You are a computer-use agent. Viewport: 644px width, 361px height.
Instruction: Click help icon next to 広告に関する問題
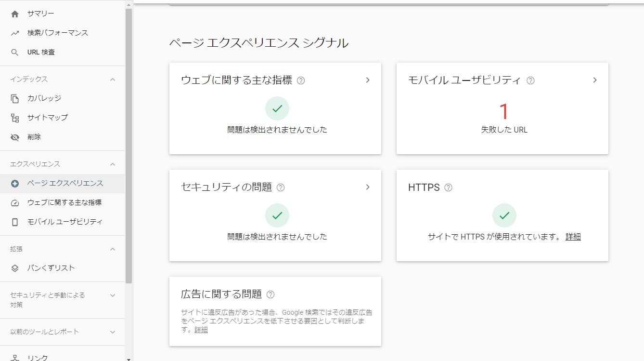[x=270, y=294]
